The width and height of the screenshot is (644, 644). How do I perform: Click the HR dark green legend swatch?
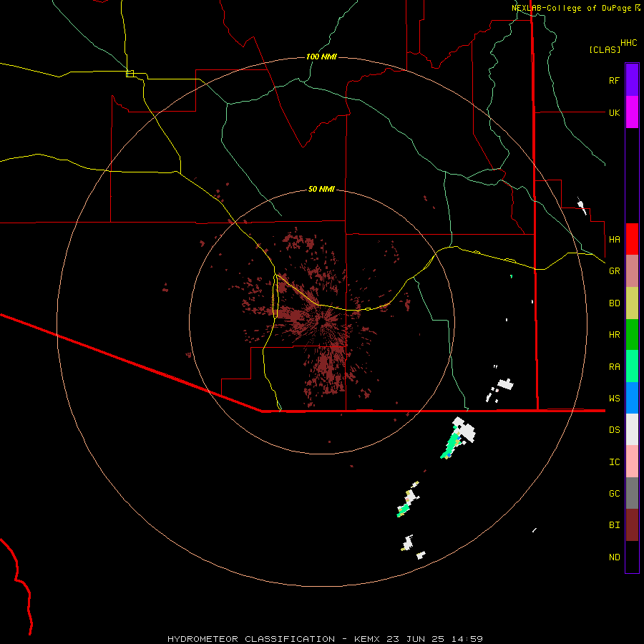tap(632, 335)
